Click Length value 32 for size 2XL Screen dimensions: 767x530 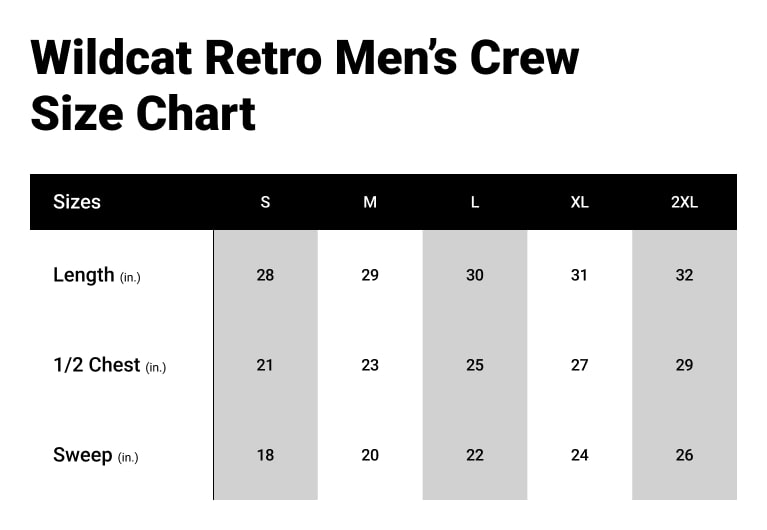coord(684,275)
